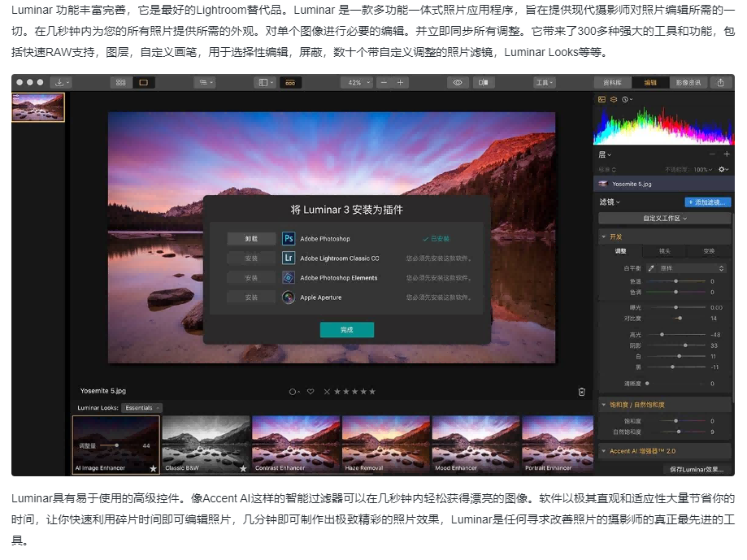This screenshot has height=560, width=747.
Task: Click the Apple Aperture icon
Action: (x=289, y=297)
